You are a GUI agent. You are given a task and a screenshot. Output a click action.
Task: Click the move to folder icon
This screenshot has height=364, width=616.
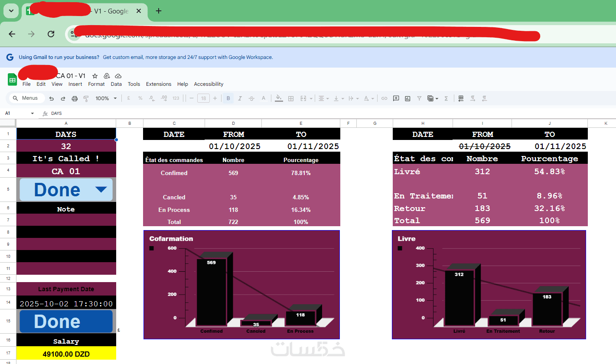tap(107, 76)
